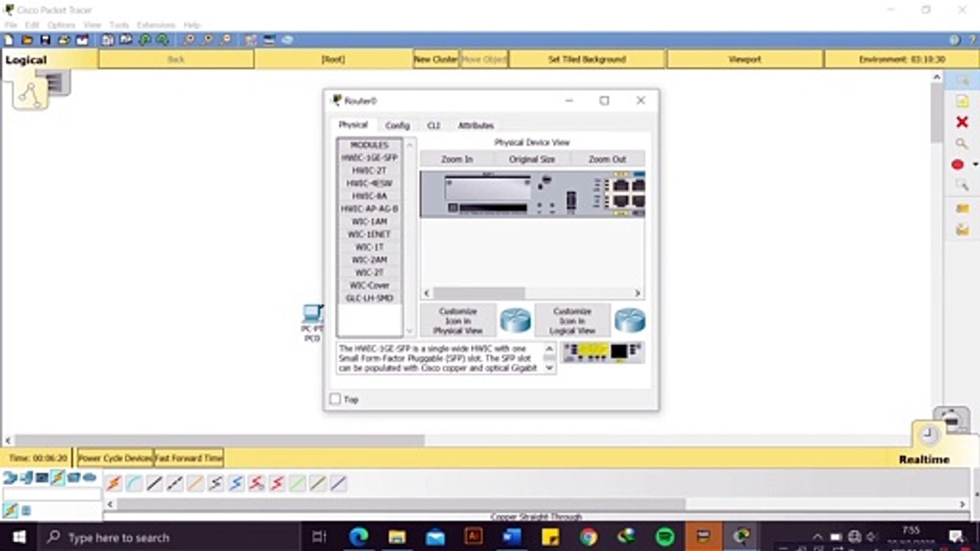Toggle the Top checkbox in Router0 window
980x551 pixels.
tap(335, 399)
